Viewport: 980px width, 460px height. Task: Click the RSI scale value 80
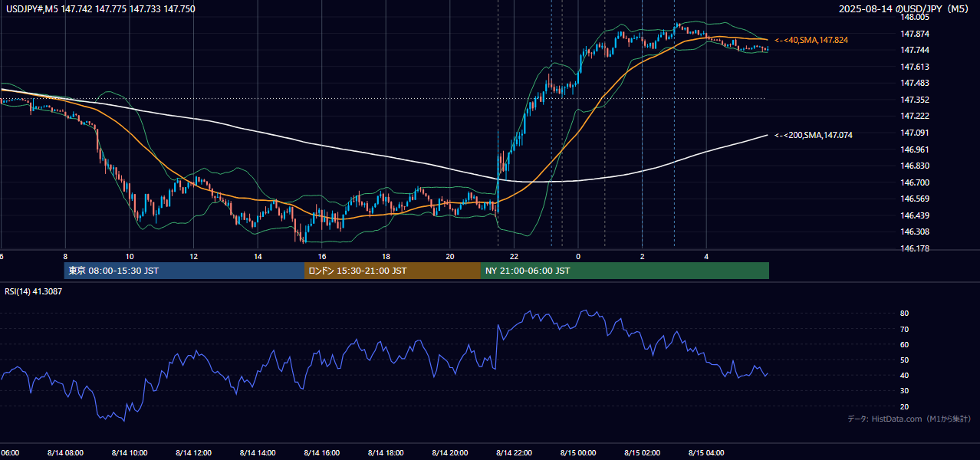[x=905, y=314]
